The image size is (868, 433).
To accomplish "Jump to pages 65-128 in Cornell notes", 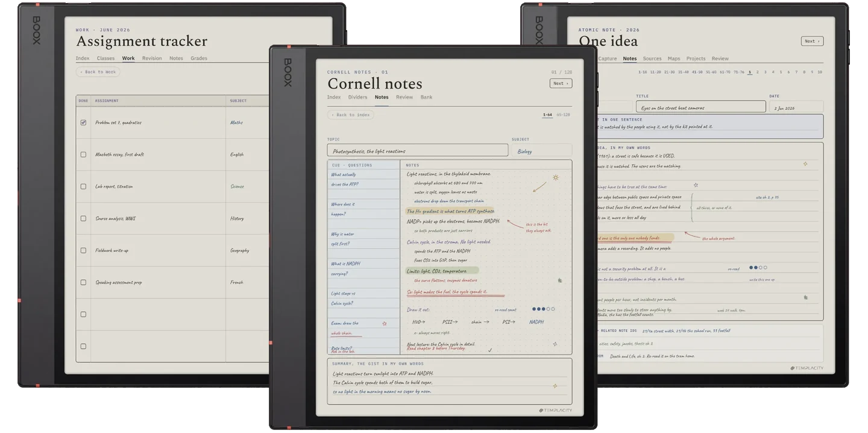I will pos(563,115).
